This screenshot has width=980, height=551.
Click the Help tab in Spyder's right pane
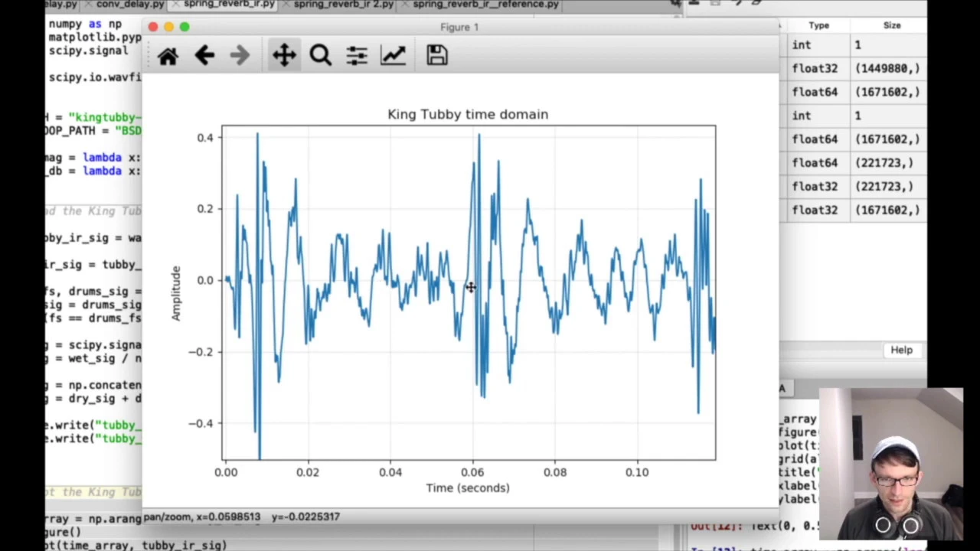pos(901,350)
